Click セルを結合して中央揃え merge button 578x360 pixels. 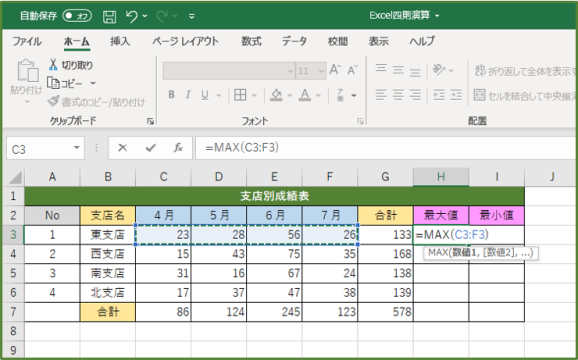point(525,96)
